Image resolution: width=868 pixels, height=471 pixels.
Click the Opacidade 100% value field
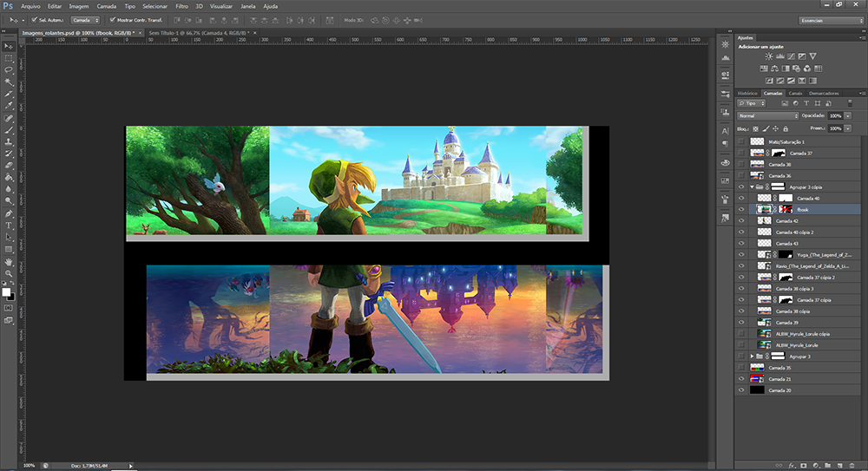835,115
